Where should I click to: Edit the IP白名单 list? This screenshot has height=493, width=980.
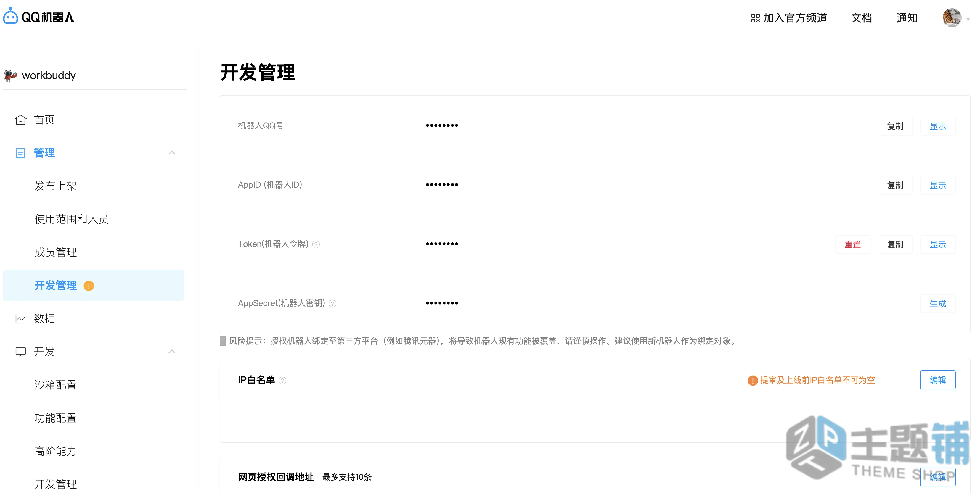(938, 380)
